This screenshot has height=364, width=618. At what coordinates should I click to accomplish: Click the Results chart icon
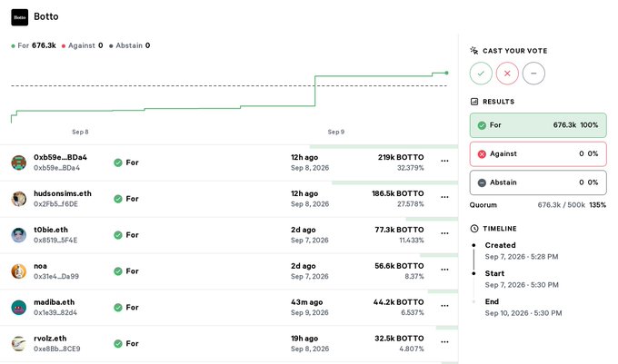pyautogui.click(x=474, y=102)
